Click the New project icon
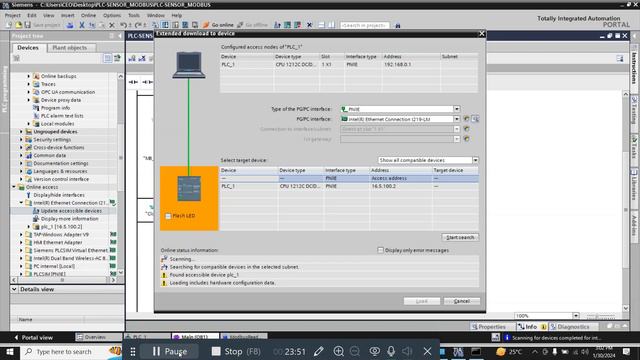 click(x=9, y=25)
